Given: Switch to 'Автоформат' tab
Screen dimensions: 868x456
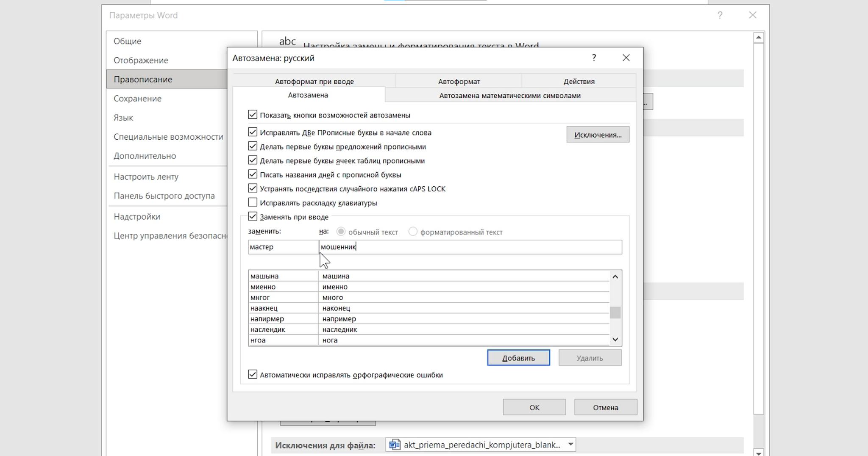Looking at the screenshot, I should coord(459,81).
